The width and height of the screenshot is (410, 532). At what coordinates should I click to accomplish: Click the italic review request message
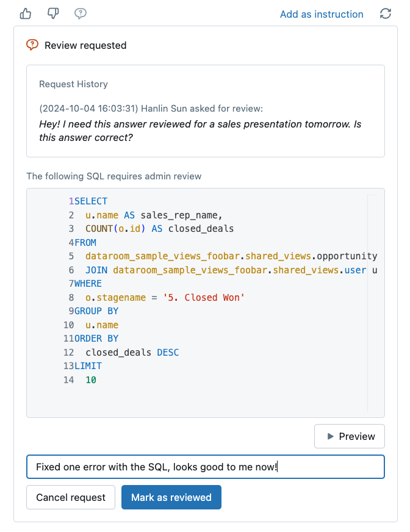point(200,131)
